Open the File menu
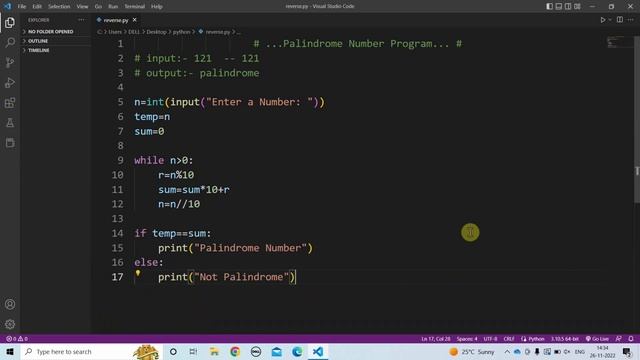640x360 pixels. (x=22, y=6)
